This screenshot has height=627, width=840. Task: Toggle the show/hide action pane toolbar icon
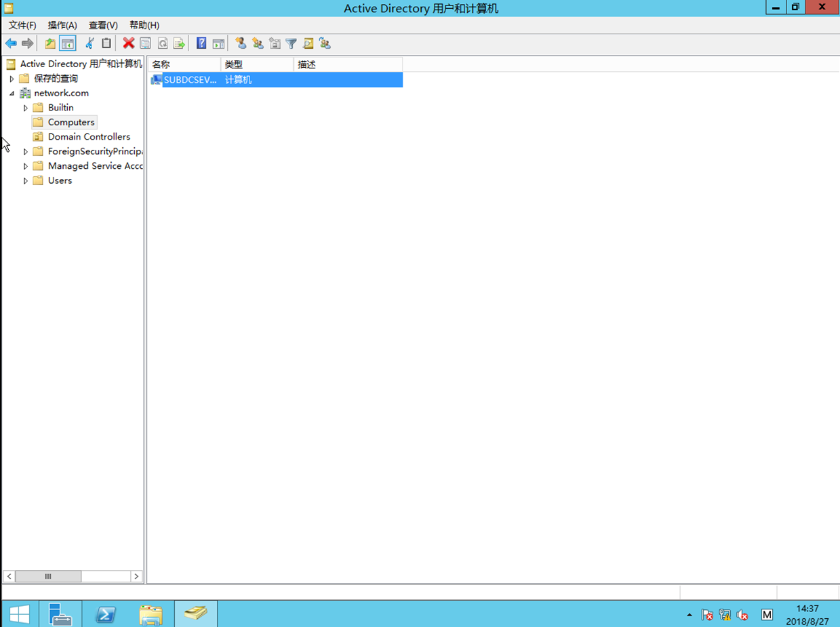point(218,43)
